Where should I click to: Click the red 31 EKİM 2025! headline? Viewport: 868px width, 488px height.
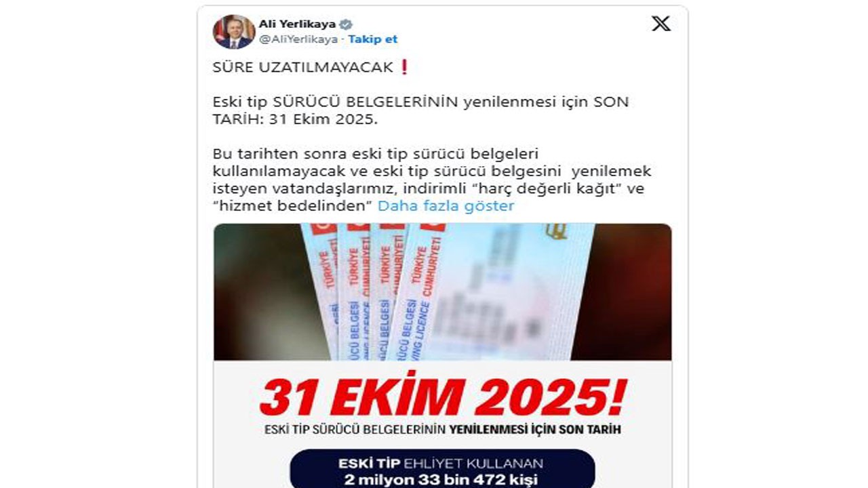click(443, 397)
